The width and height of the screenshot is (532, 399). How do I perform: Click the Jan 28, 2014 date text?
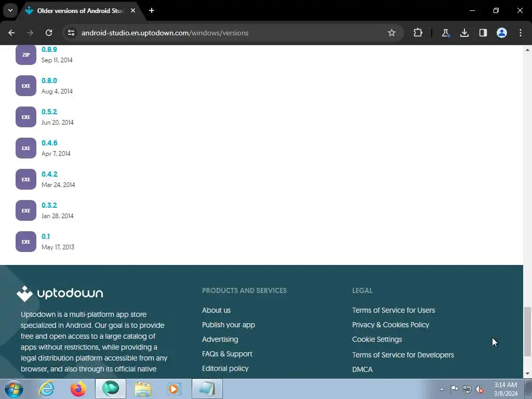pos(57,216)
